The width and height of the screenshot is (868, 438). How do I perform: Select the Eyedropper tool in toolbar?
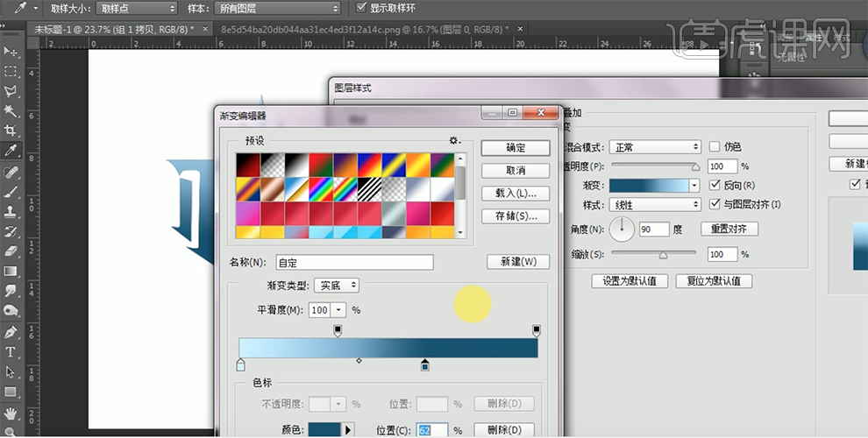tap(11, 151)
